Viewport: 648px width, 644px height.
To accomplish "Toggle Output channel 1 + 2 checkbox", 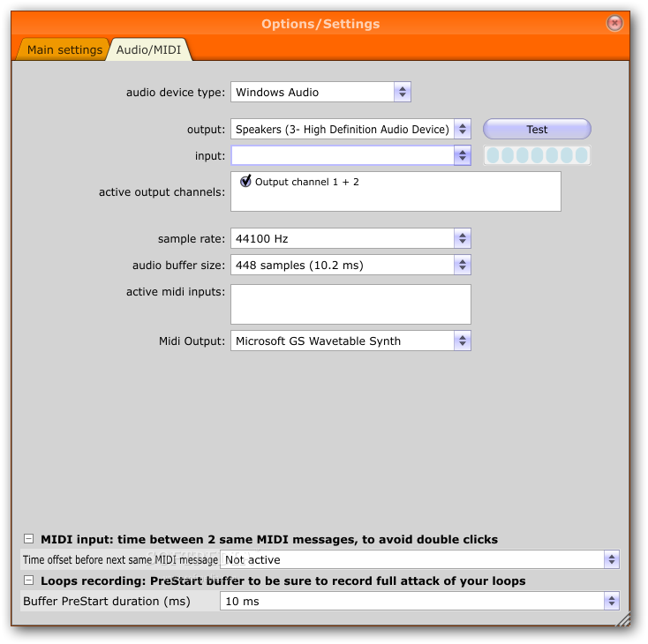I will tap(246, 181).
